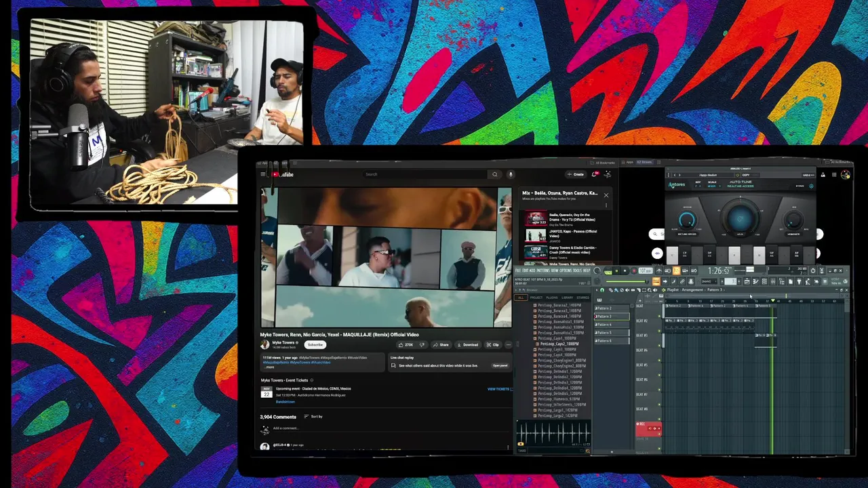Adjust the Auto-Tune Retune Speed knob
The width and height of the screenshot is (868, 488).
tap(687, 220)
